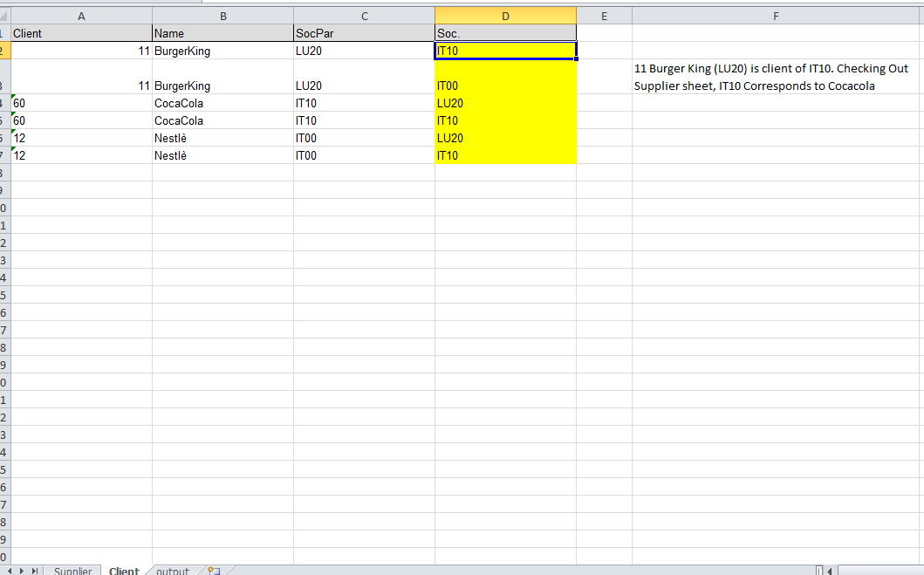Select yellow cell D7 with IT10 in last Nestlè row
Viewport: 924px width, 575px height.
point(505,155)
